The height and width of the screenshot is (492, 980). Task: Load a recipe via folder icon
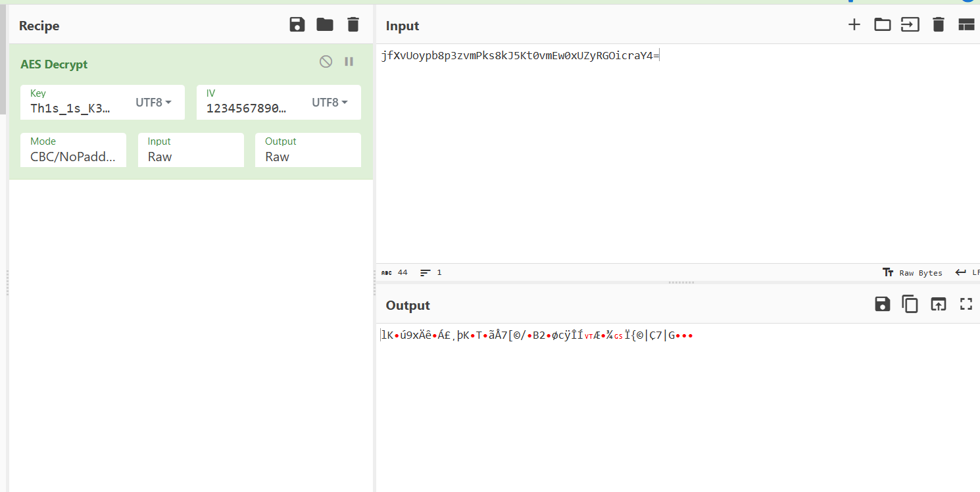tap(325, 25)
